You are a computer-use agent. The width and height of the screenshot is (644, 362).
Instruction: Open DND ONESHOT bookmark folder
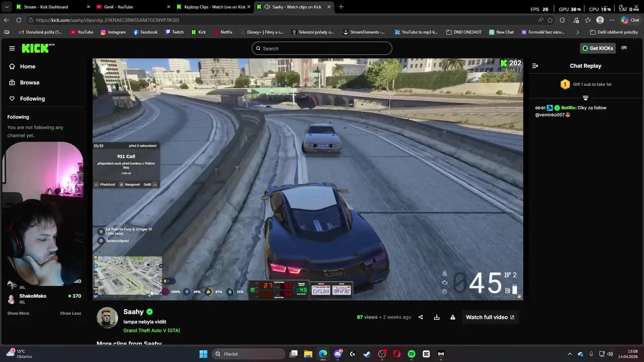pos(464,32)
